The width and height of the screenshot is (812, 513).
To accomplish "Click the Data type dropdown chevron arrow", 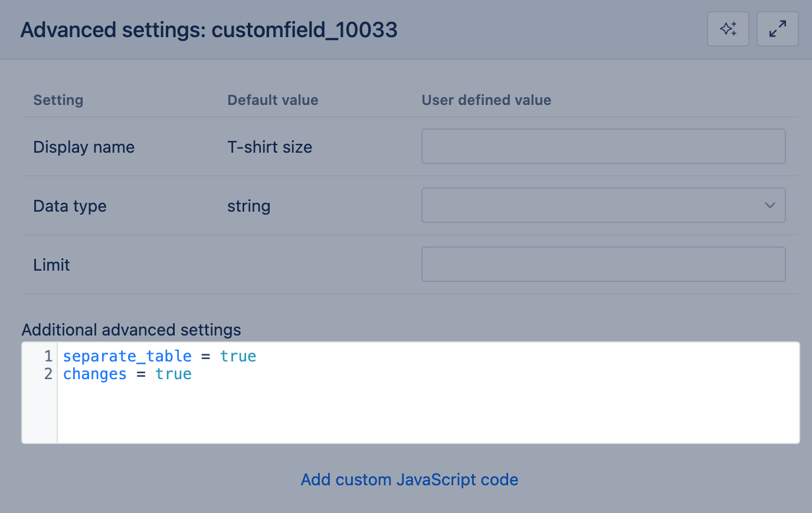I will pyautogui.click(x=770, y=205).
